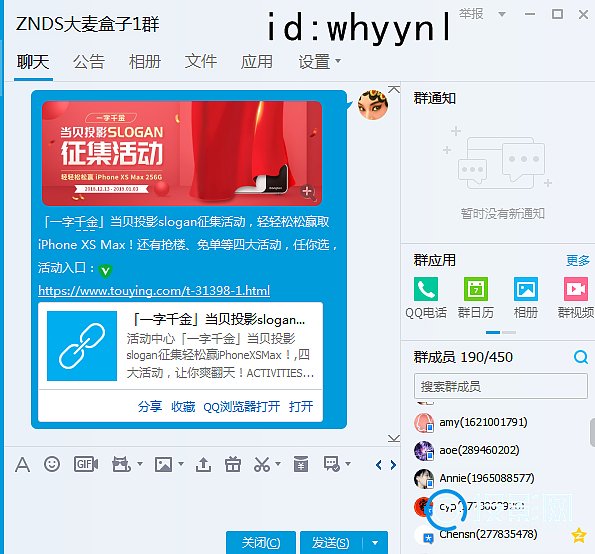Image resolution: width=595 pixels, height=554 pixels.
Task: Click the blue chain link thumbnail
Action: click(x=82, y=346)
